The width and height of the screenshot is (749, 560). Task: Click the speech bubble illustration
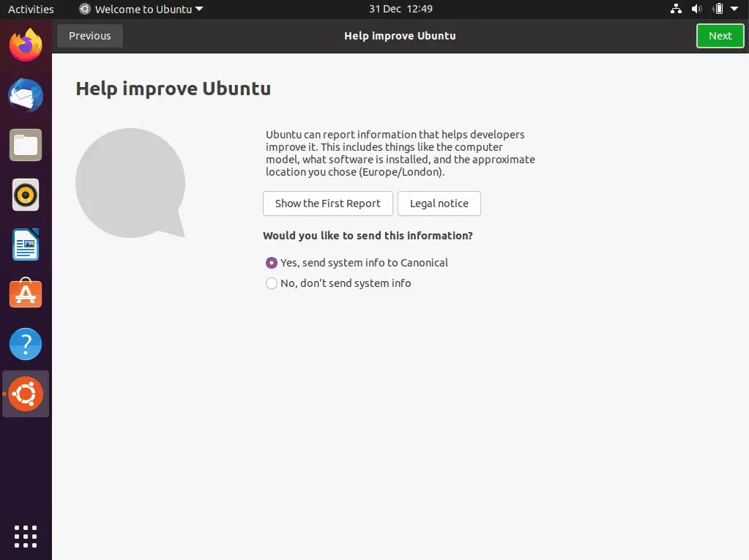click(130, 183)
